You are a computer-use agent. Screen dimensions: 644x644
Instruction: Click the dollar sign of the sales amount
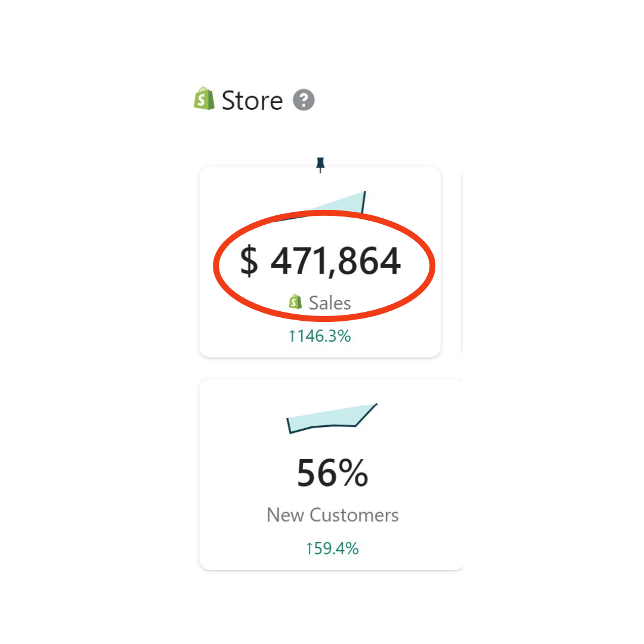click(x=249, y=261)
